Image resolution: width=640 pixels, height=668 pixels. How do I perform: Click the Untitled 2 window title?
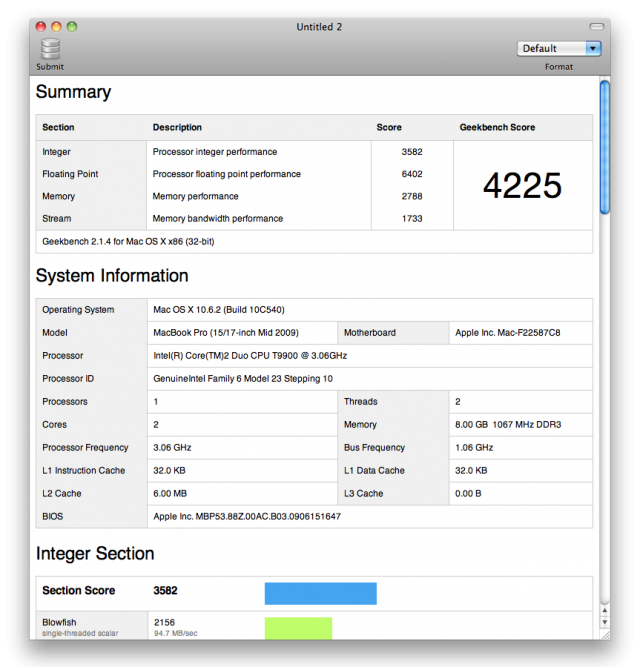click(319, 27)
